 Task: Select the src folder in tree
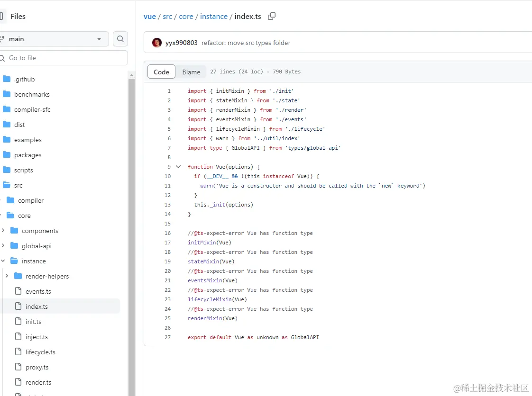[x=18, y=186]
